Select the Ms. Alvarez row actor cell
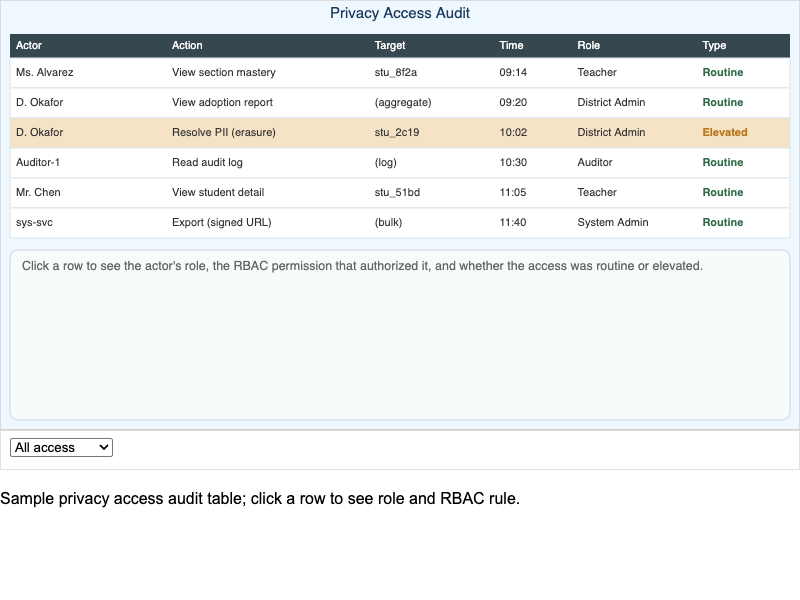The width and height of the screenshot is (800, 600). click(44, 72)
